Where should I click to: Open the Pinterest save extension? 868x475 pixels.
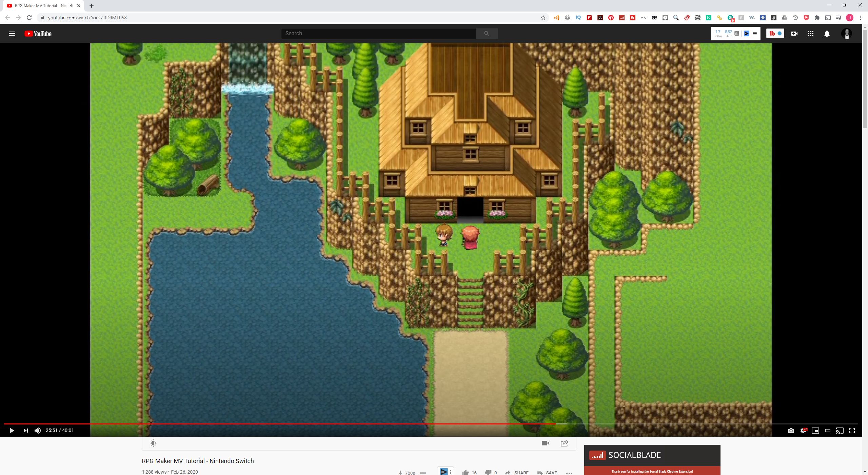click(x=611, y=18)
